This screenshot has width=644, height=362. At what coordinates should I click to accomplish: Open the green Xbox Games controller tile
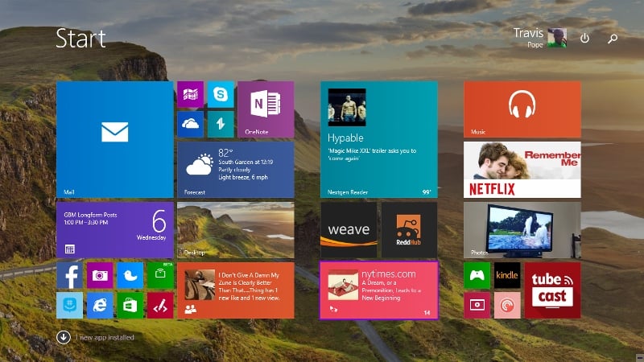[477, 275]
